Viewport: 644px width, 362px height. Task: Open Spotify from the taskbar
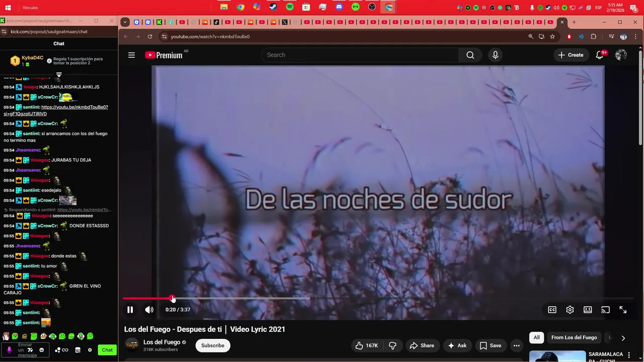click(x=290, y=7)
